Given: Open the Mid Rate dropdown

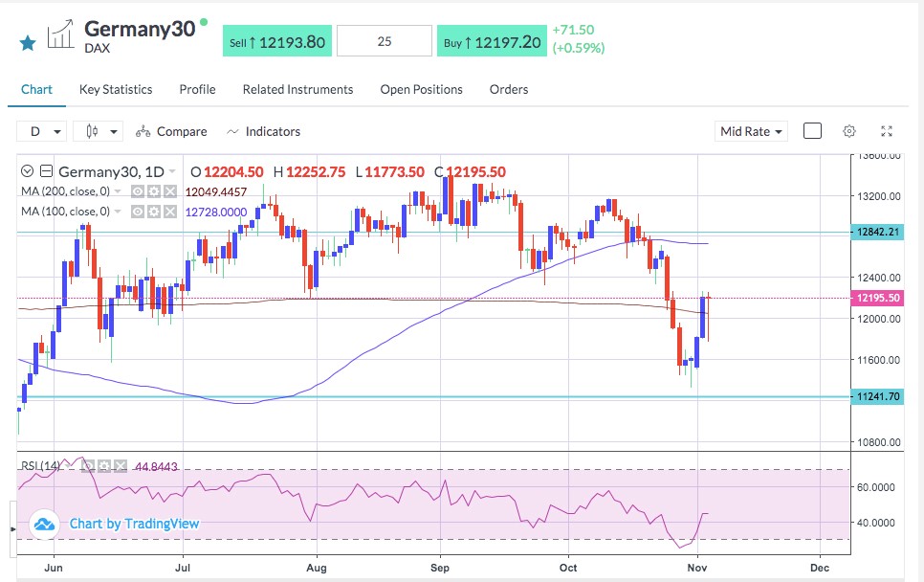Looking at the screenshot, I should pyautogui.click(x=751, y=131).
